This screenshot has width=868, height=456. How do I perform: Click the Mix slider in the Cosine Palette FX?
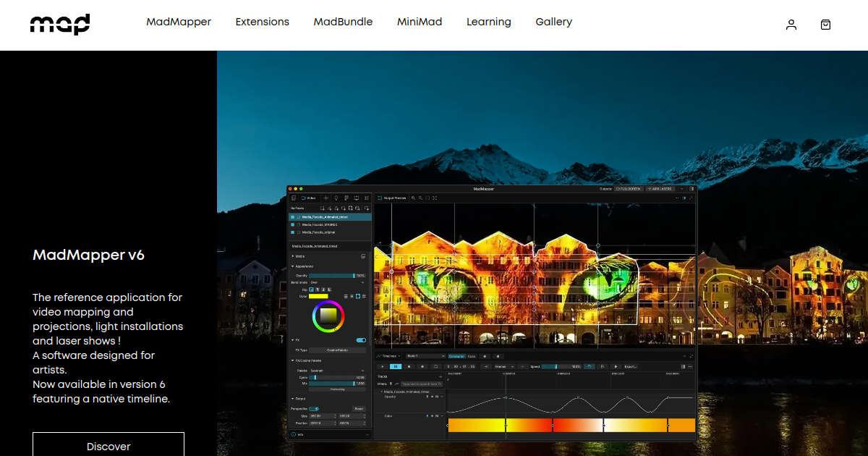[x=332, y=384]
